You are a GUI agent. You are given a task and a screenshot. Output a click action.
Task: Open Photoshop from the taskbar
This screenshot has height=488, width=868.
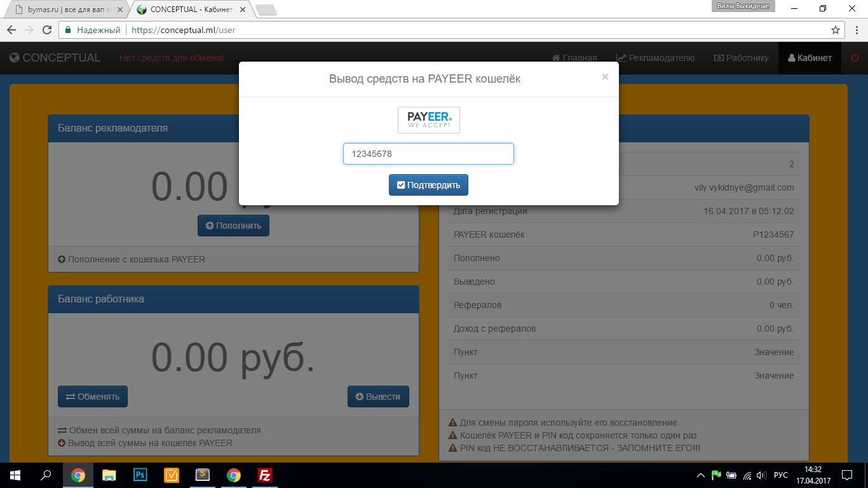click(140, 475)
